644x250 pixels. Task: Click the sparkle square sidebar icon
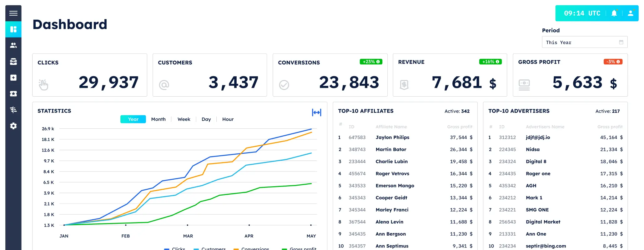point(13,77)
